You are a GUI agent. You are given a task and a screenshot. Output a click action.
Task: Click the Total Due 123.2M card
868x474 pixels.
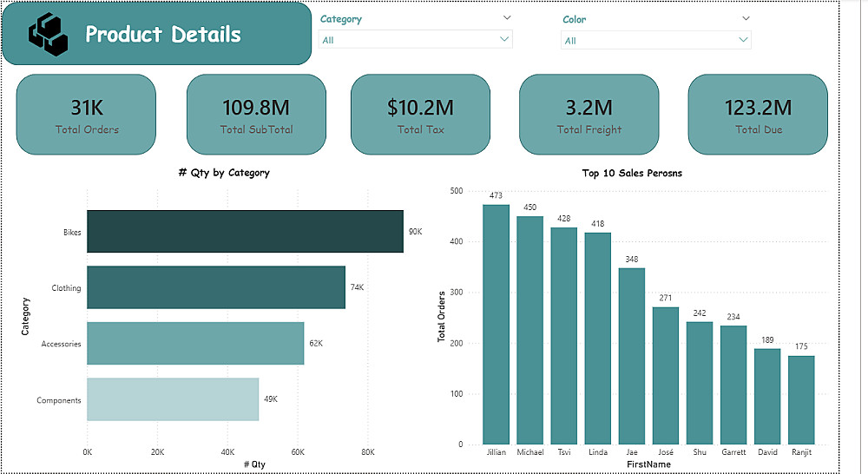coord(758,115)
